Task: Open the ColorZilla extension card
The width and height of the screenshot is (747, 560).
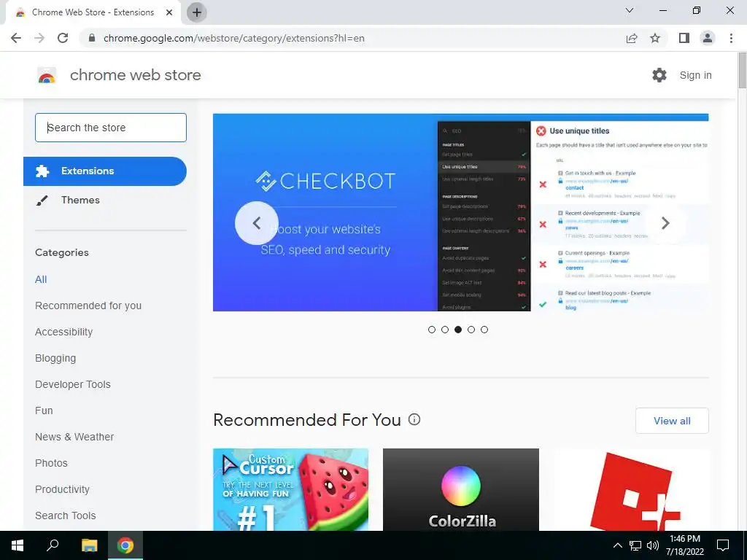Action: [x=461, y=489]
